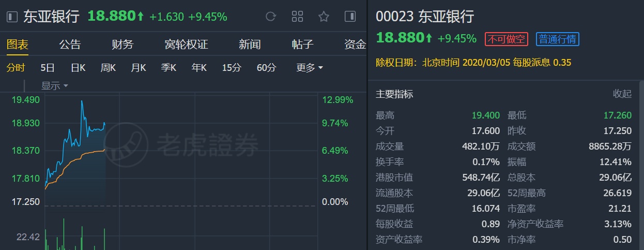Viewport: 644px width, 250px height.
Task: Switch to the 图表 tab
Action: (18, 45)
